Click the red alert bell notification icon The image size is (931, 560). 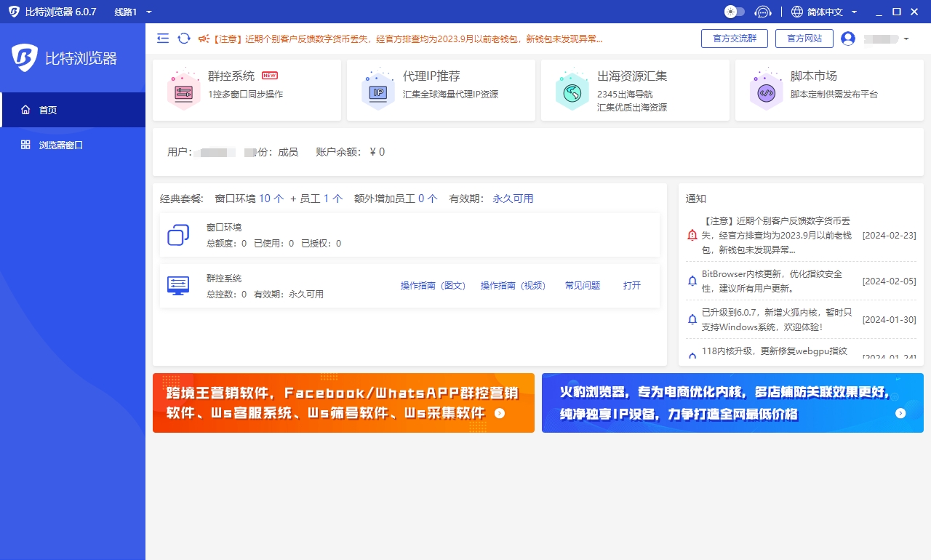(692, 236)
